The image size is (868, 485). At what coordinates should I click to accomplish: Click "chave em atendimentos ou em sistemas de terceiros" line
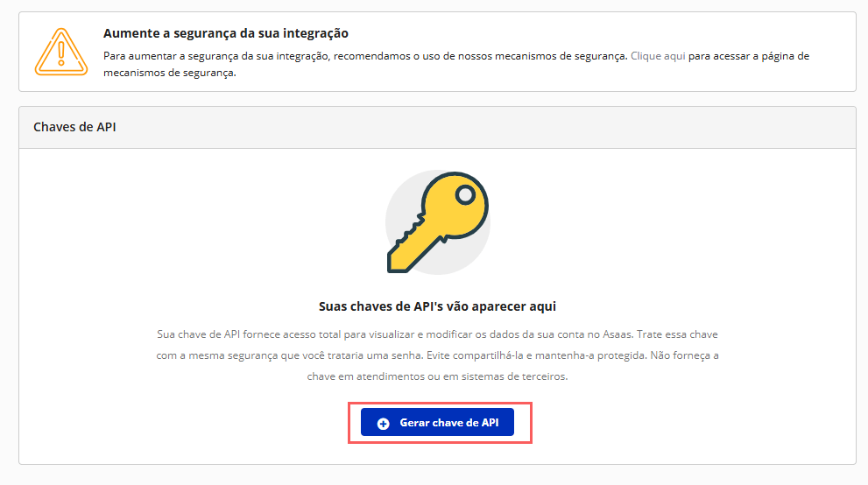pyautogui.click(x=437, y=376)
